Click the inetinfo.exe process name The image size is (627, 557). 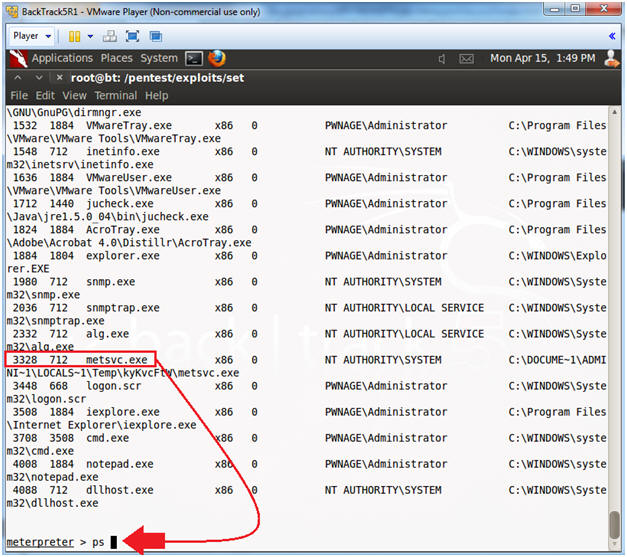pos(123,152)
